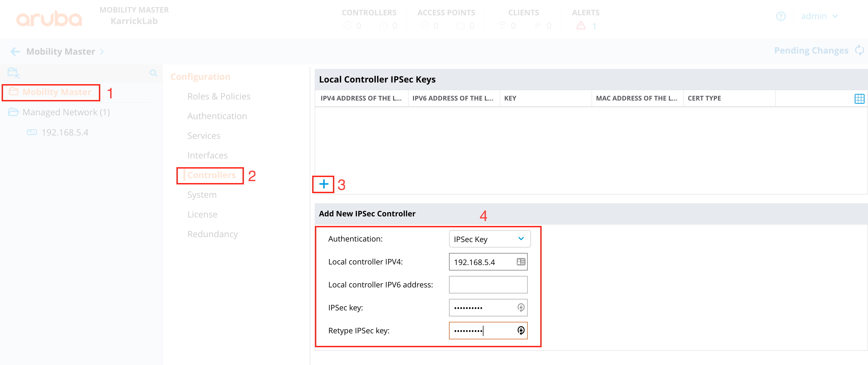Click the search magnifier in sidebar
Image resolution: width=868 pixels, height=365 pixels.
[x=153, y=73]
